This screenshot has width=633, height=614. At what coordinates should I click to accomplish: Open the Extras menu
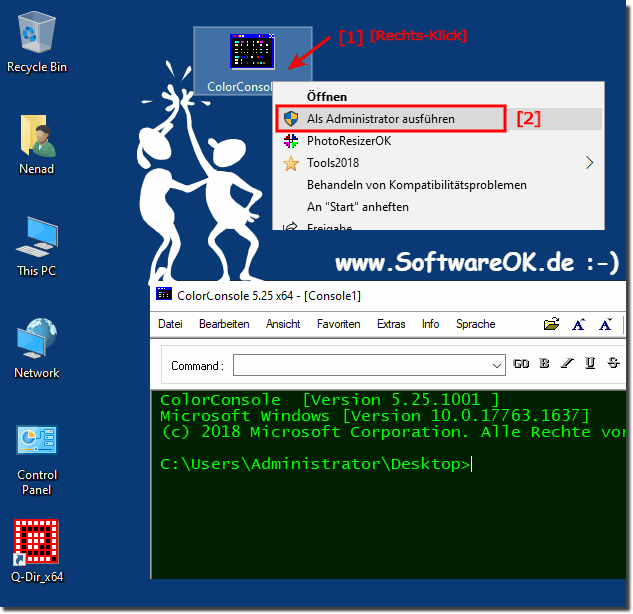[391, 324]
